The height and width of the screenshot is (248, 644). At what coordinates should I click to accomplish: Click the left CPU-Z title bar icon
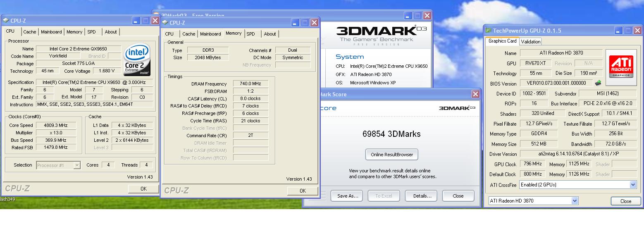pyautogui.click(x=6, y=21)
